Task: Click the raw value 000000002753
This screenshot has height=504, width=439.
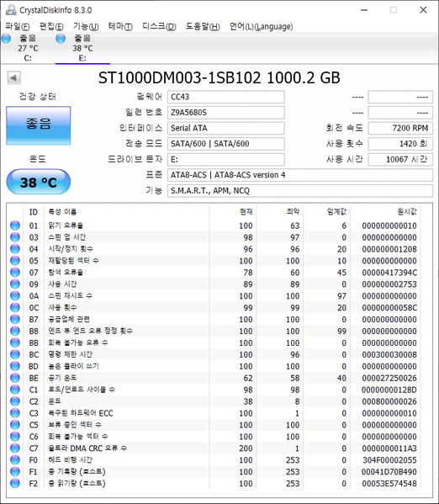Action: pos(389,284)
